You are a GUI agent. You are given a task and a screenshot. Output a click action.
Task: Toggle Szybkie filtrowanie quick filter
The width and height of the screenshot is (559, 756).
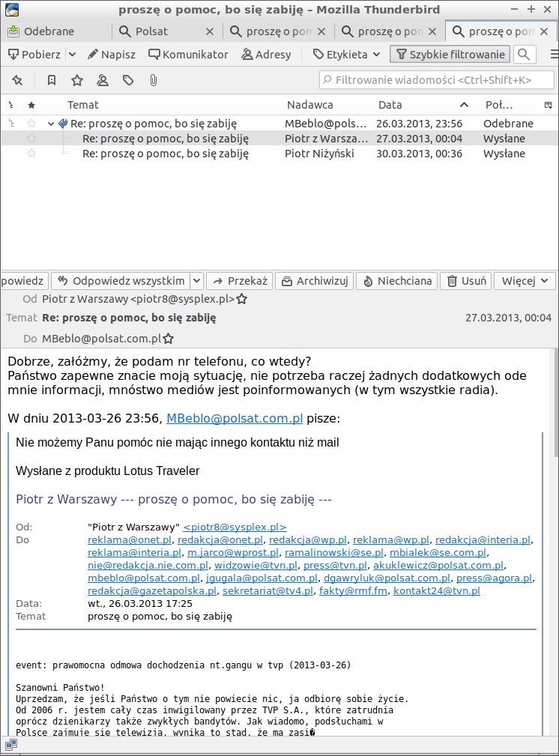point(450,55)
